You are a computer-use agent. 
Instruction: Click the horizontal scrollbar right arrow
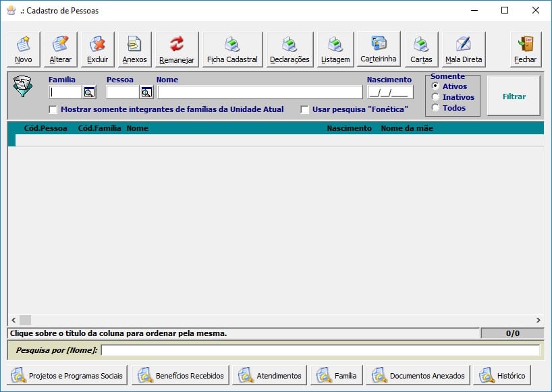[x=539, y=320]
